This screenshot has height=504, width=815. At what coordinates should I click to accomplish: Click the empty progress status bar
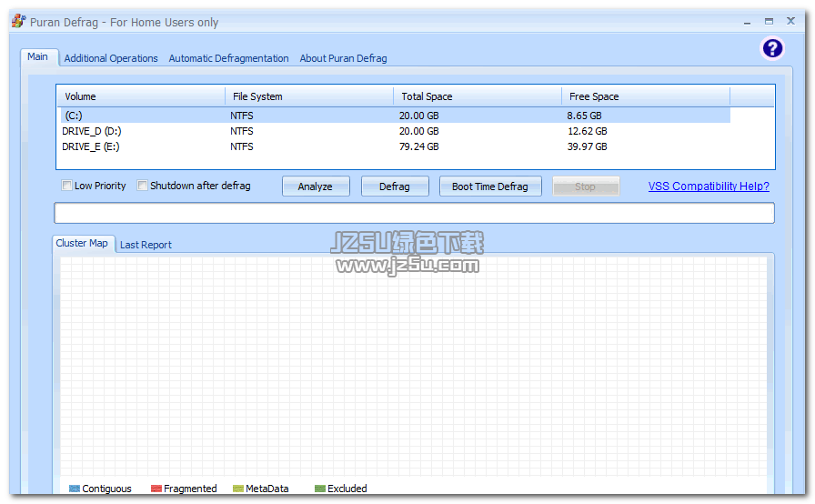click(x=414, y=213)
